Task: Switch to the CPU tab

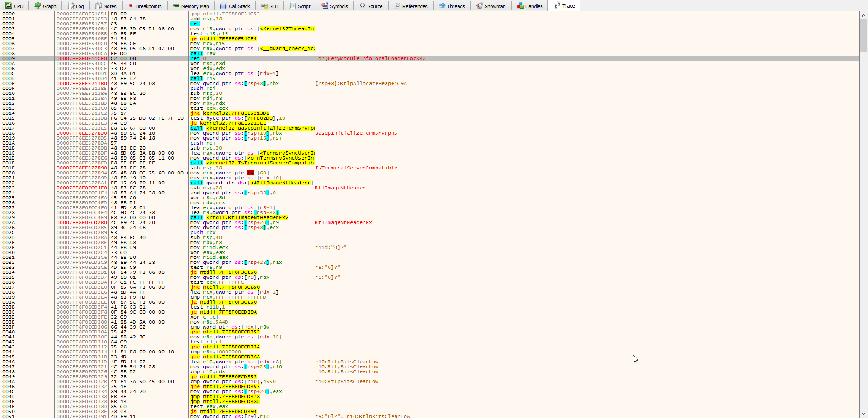Action: coord(14,6)
